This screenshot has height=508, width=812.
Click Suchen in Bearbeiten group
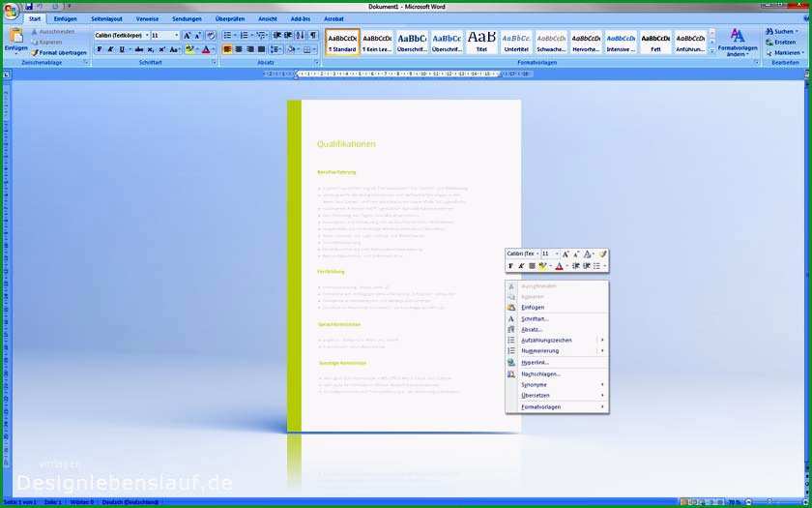tap(782, 31)
